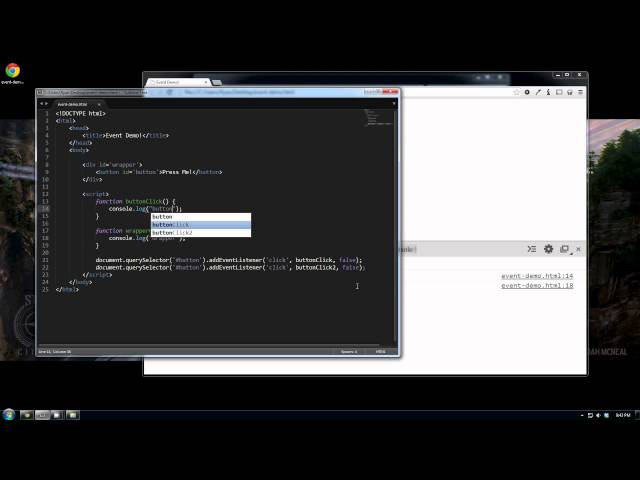Click the Show Desktop strip at the taskbar end
This screenshot has width=640, height=480.
[x=637, y=415]
